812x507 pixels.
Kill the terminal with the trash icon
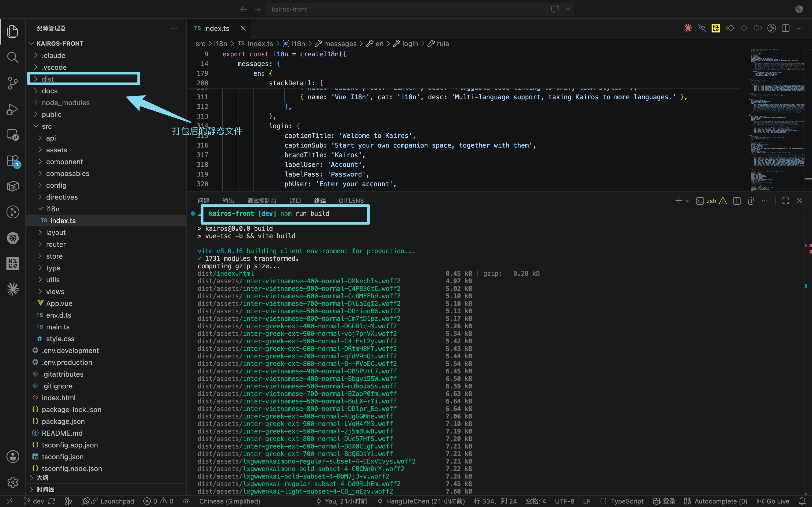pyautogui.click(x=751, y=201)
